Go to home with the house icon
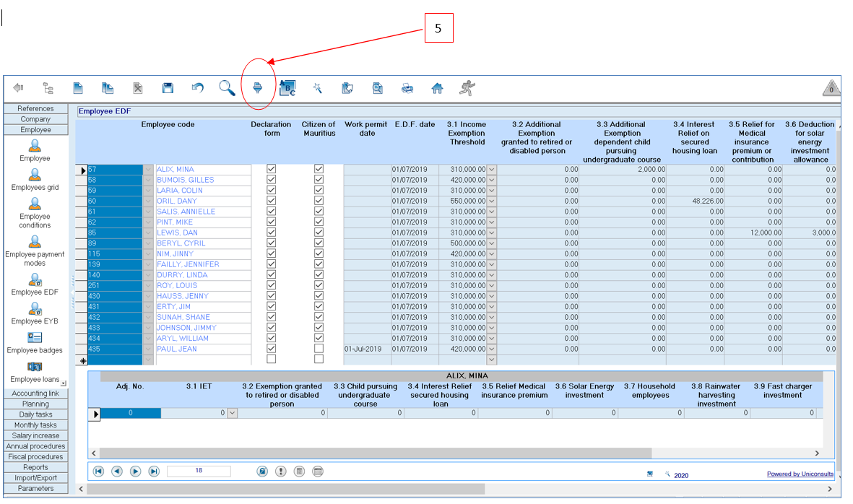 point(437,87)
